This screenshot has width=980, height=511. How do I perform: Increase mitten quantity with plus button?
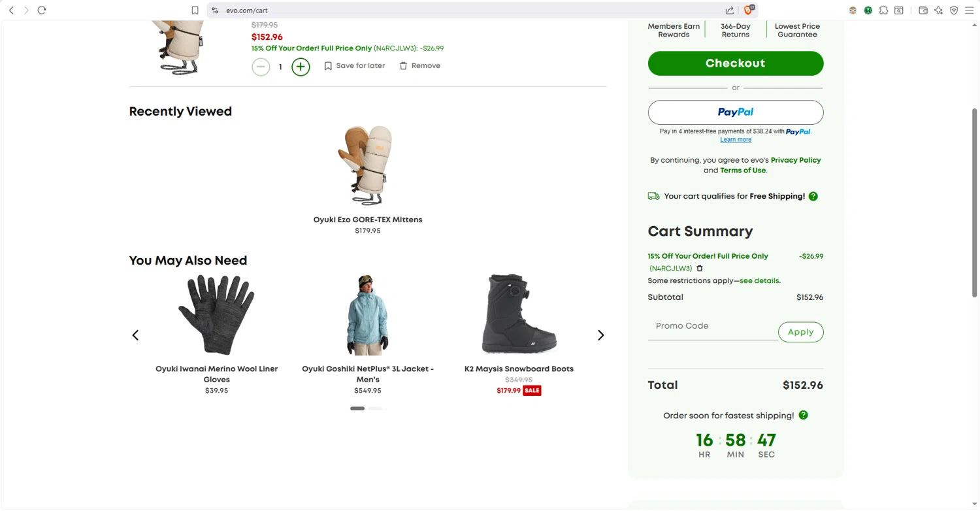301,67
